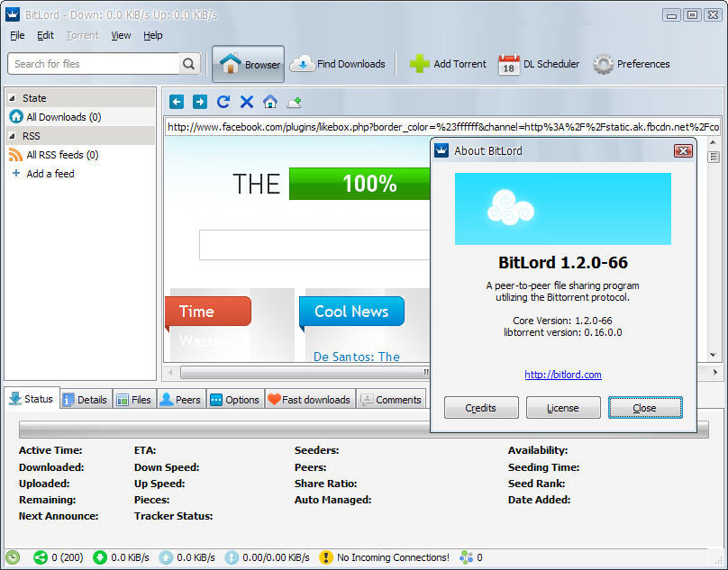
Task: Collapse the RSS section
Action: 12,136
